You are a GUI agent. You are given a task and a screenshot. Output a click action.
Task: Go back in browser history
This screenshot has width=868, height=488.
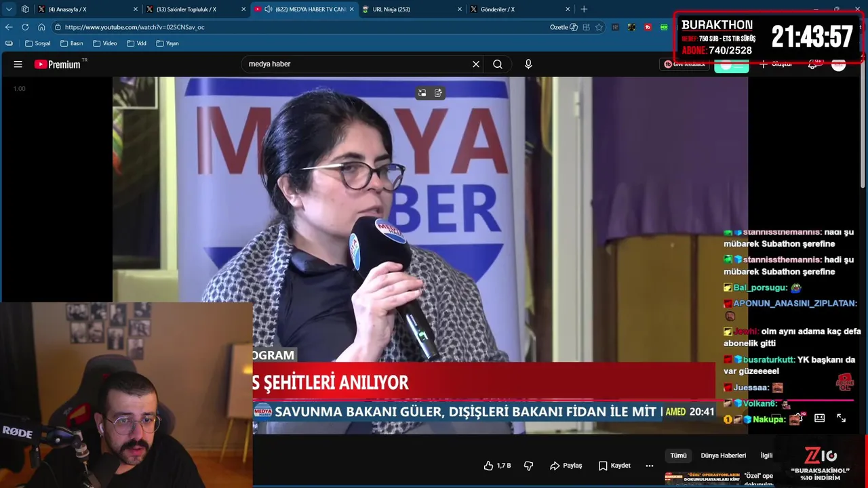click(x=9, y=27)
